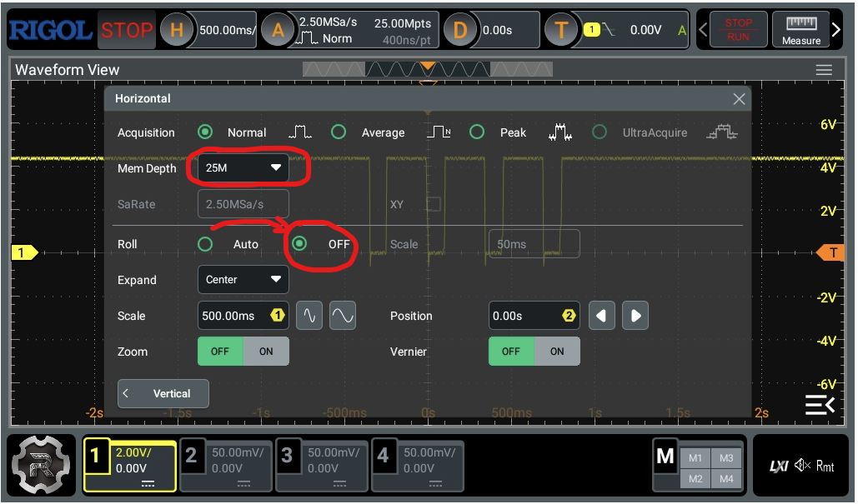The height and width of the screenshot is (504, 858).
Task: Tap the STOP run-state indicator
Action: tap(127, 30)
